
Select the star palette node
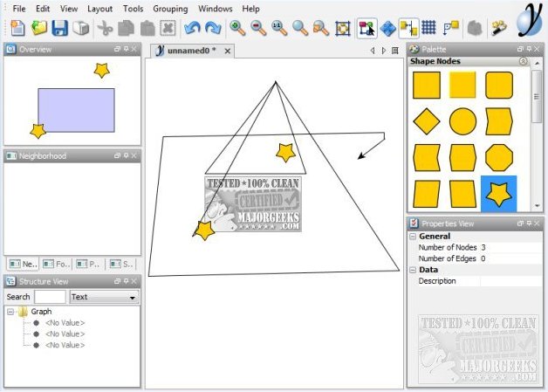[499, 193]
